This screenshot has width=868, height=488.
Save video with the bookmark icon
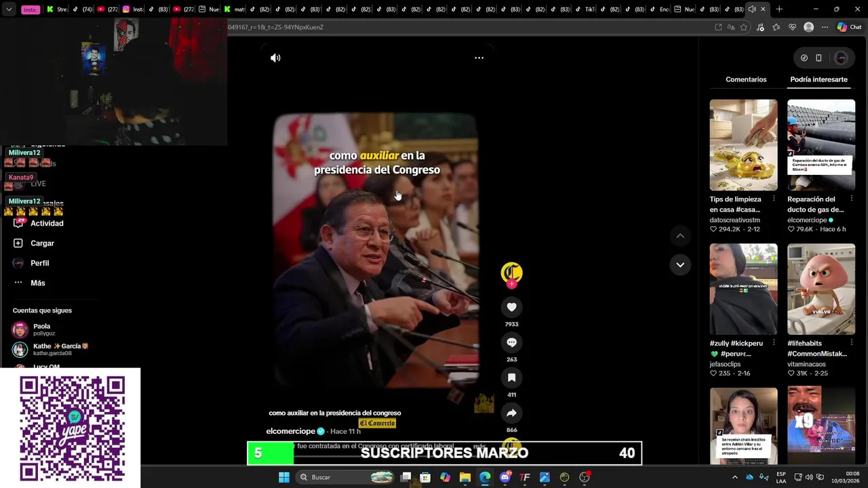tap(511, 378)
